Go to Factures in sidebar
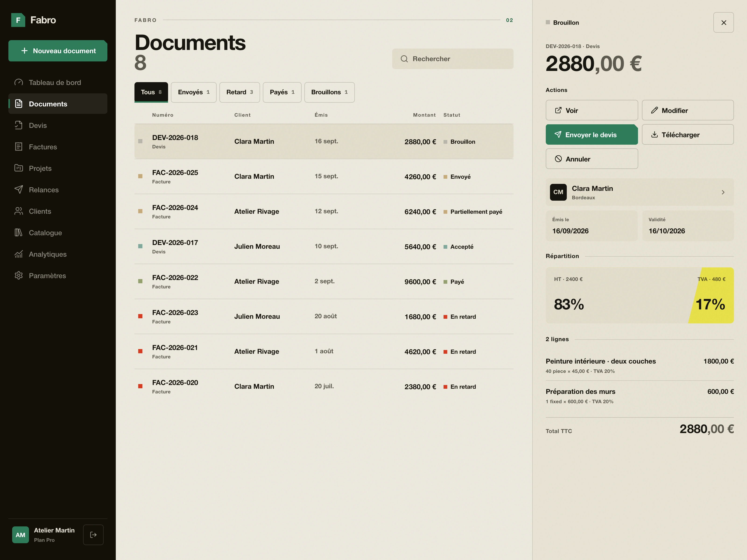747x560 pixels. tap(58, 147)
